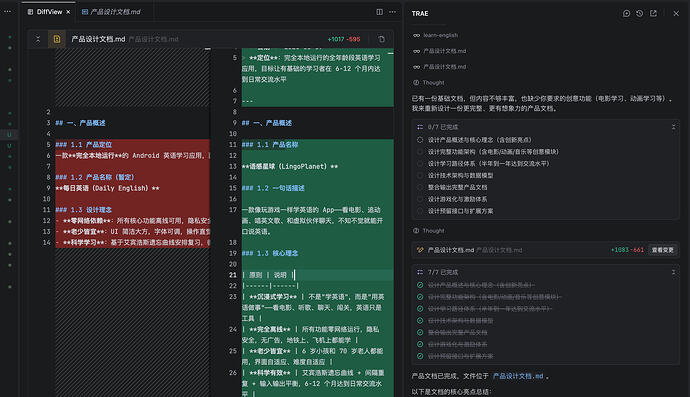Screen dimensions: 690x397
Task: Click the green check for 设计预留接口与扩展方案
Action: (x=420, y=356)
